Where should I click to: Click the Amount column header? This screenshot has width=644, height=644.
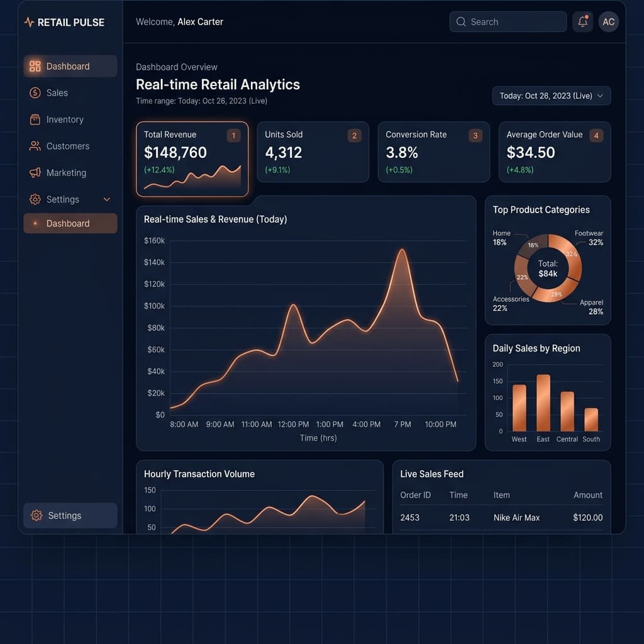588,495
